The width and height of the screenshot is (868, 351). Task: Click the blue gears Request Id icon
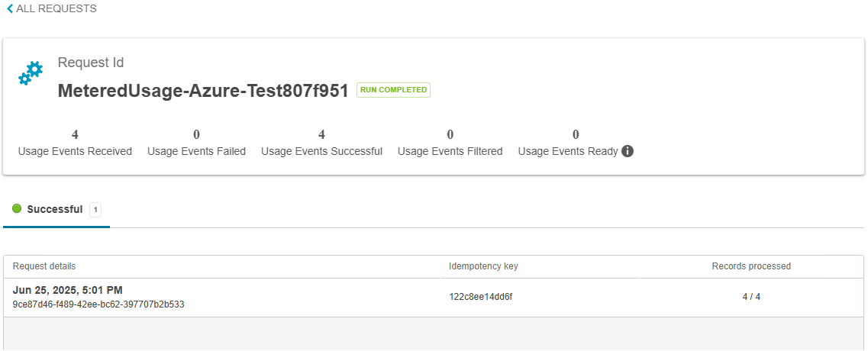31,73
